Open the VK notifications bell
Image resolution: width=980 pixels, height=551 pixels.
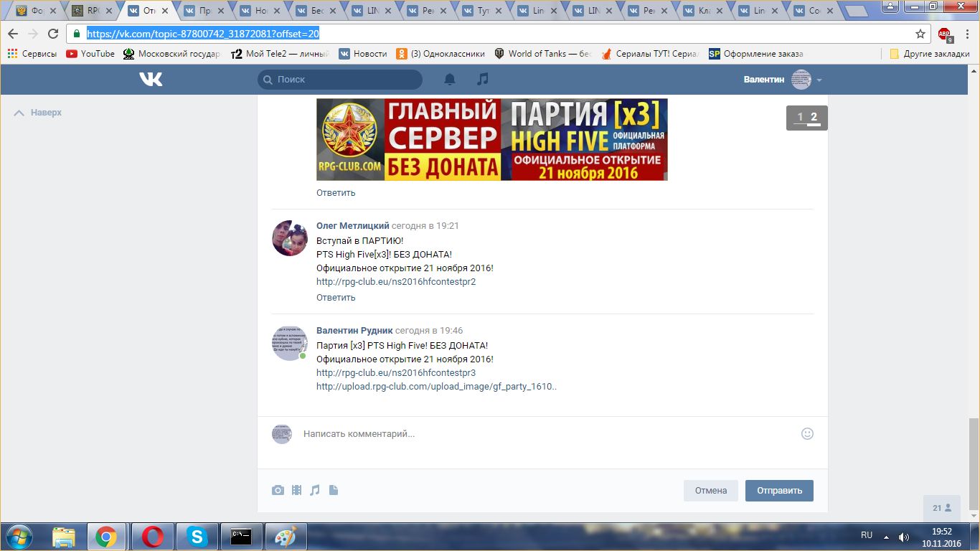pyautogui.click(x=450, y=80)
